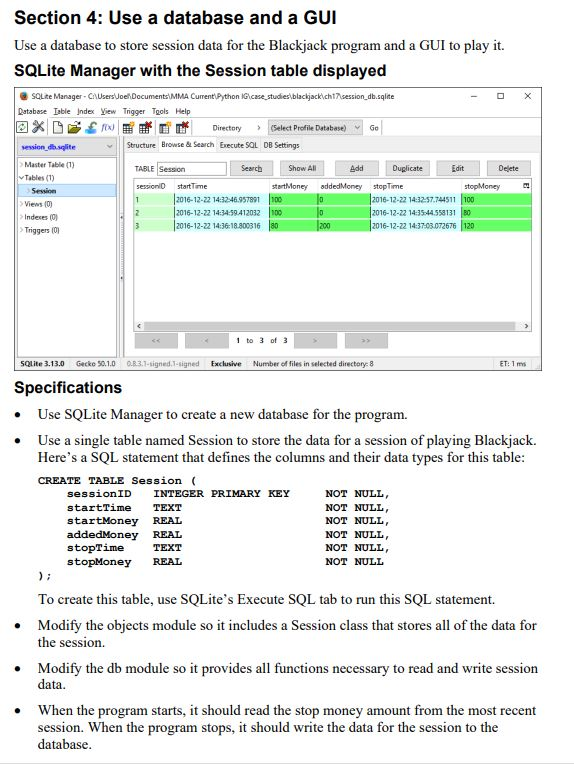Open the Trigger menu
The width and height of the screenshot is (574, 764).
[x=134, y=112]
